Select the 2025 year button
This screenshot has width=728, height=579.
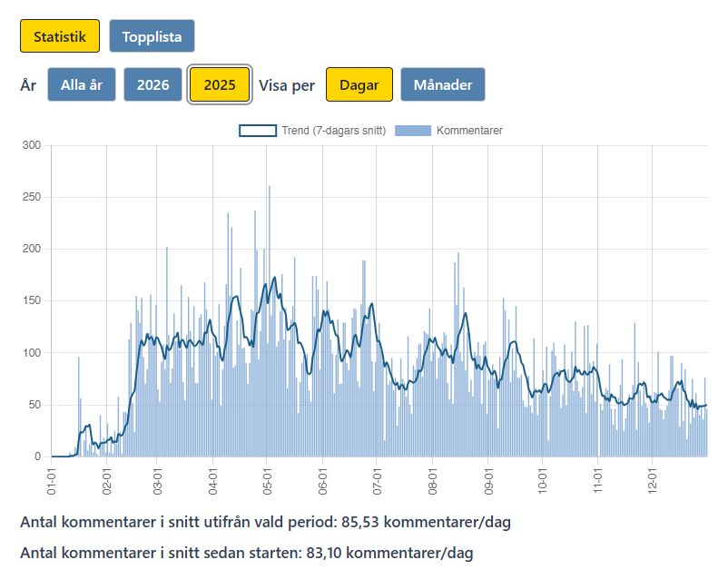pyautogui.click(x=220, y=85)
